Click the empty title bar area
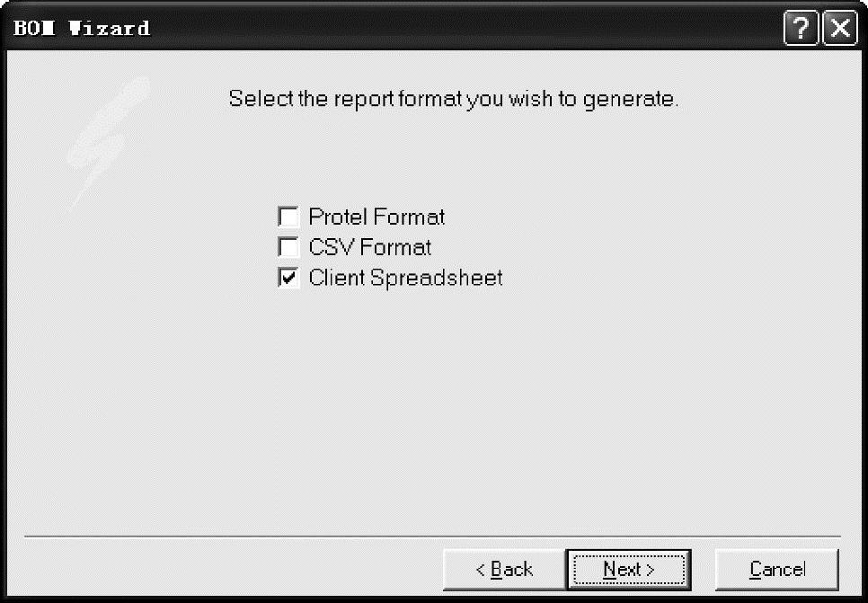Viewport: 868px width, 603px height. (x=449, y=29)
